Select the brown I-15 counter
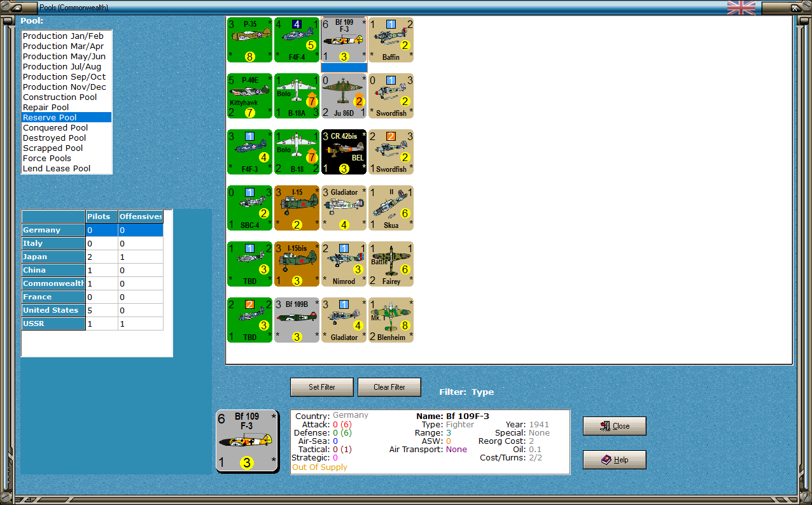Viewport: 812px width, 505px height. tap(297, 208)
